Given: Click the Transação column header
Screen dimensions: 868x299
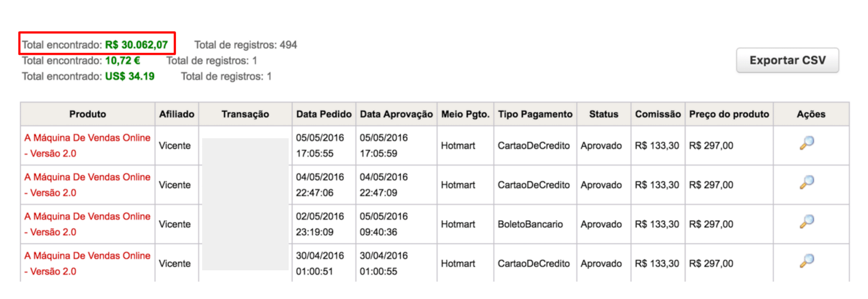Looking at the screenshot, I should (x=245, y=114).
